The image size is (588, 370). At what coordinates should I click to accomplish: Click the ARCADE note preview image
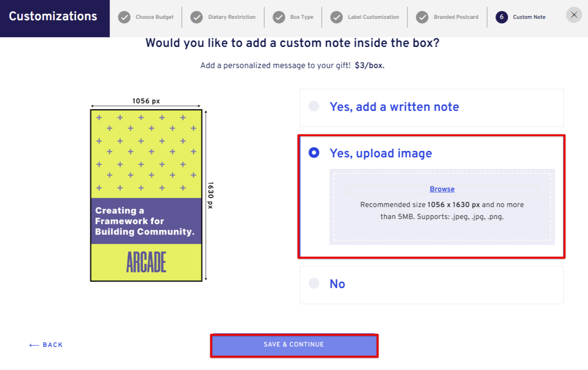(146, 195)
